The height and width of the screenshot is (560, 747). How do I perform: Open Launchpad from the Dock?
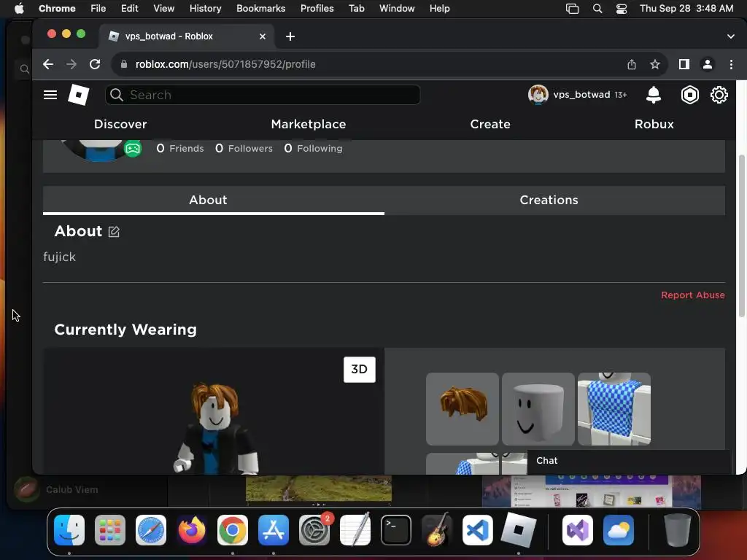[110, 529]
